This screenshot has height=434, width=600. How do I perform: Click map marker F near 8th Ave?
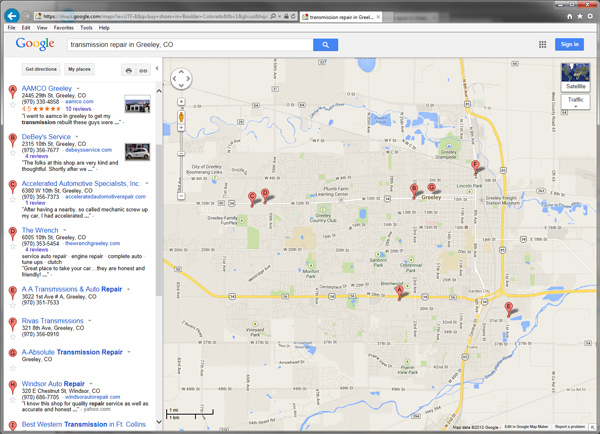(x=475, y=168)
